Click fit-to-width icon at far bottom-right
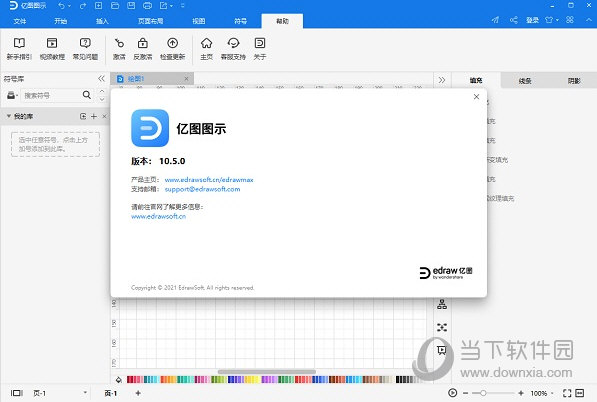The height and width of the screenshot is (402, 597). pyautogui.click(x=579, y=393)
